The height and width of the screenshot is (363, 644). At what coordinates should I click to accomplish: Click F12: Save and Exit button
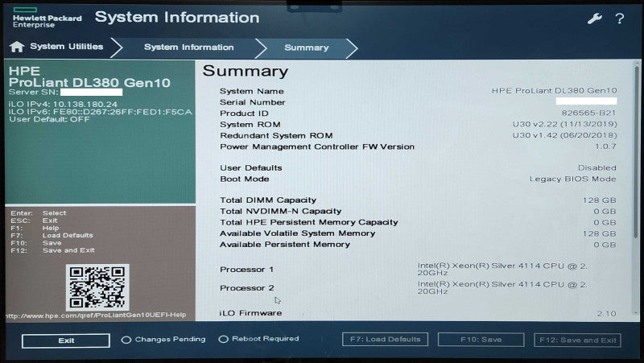coord(577,340)
